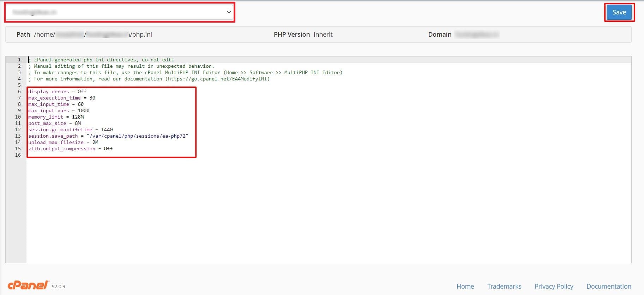Image resolution: width=644 pixels, height=295 pixels.
Task: Click the session.save_path directive line
Action: [108, 136]
